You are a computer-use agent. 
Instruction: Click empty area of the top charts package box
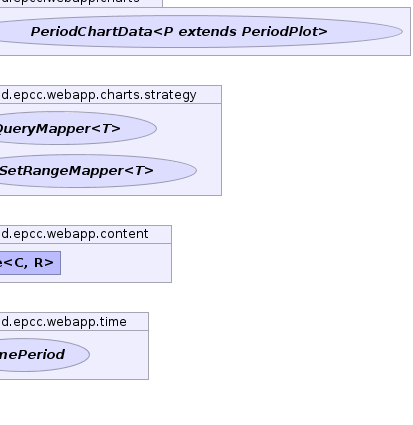407,32
